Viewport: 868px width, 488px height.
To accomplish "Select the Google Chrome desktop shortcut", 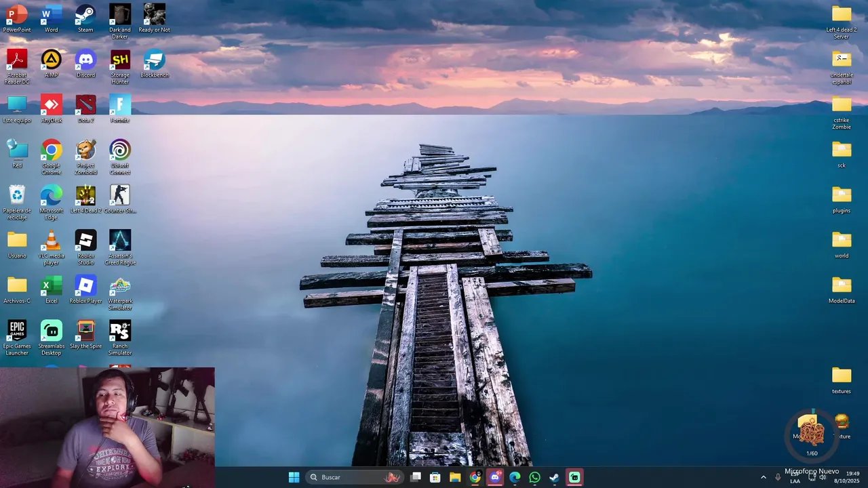I will [x=52, y=157].
